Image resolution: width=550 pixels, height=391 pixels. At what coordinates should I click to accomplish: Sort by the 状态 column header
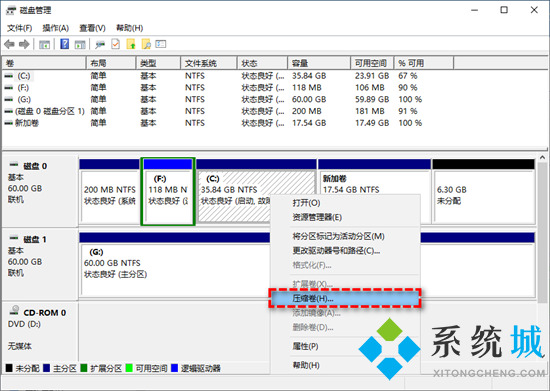tap(262, 63)
